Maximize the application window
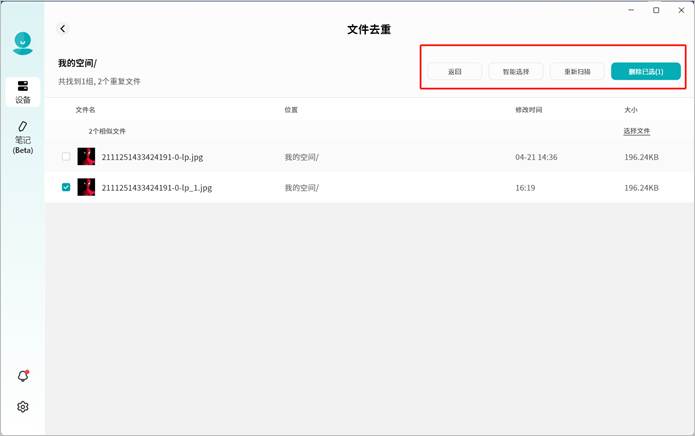Screen dimensions: 695x436 pyautogui.click(x=656, y=10)
